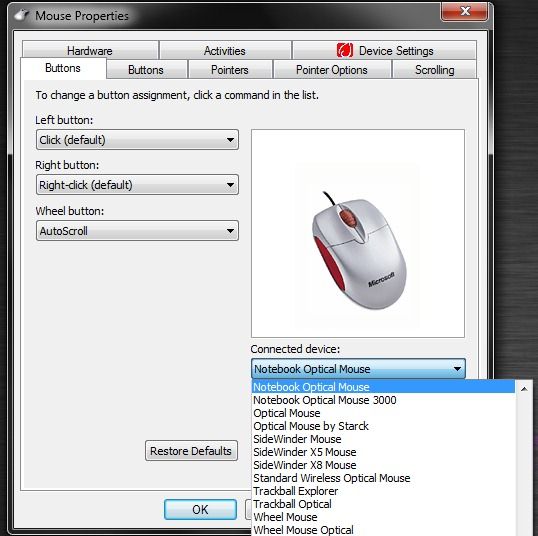The image size is (538, 536).
Task: Click the mouse icon in the title bar
Action: click(22, 15)
